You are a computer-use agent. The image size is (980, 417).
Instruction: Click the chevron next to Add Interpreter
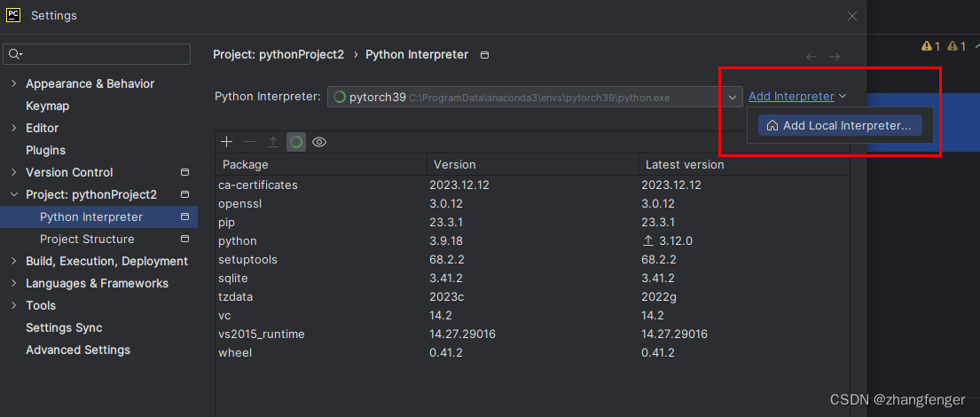pyautogui.click(x=843, y=97)
